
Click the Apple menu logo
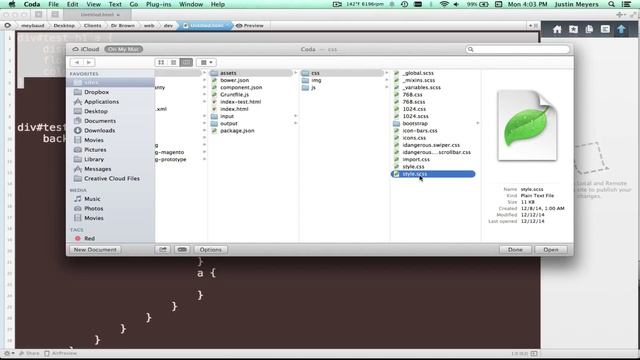point(12,4)
